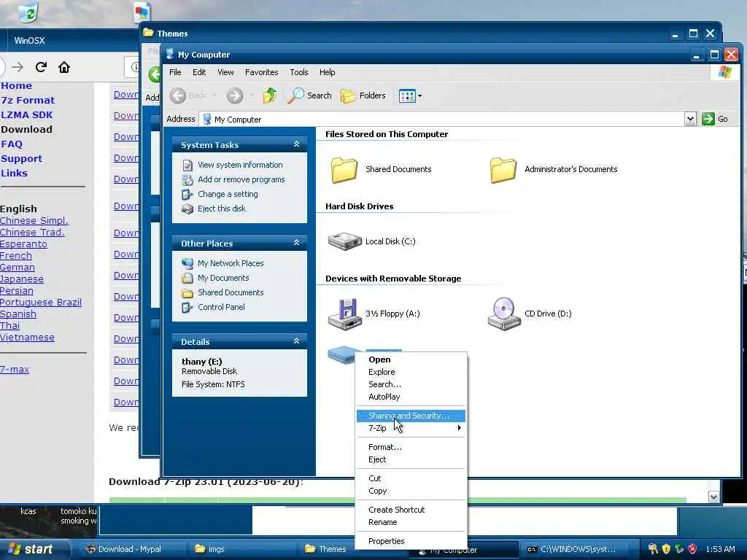Click Eject this disk
The width and height of the screenshot is (747, 560).
[222, 209]
